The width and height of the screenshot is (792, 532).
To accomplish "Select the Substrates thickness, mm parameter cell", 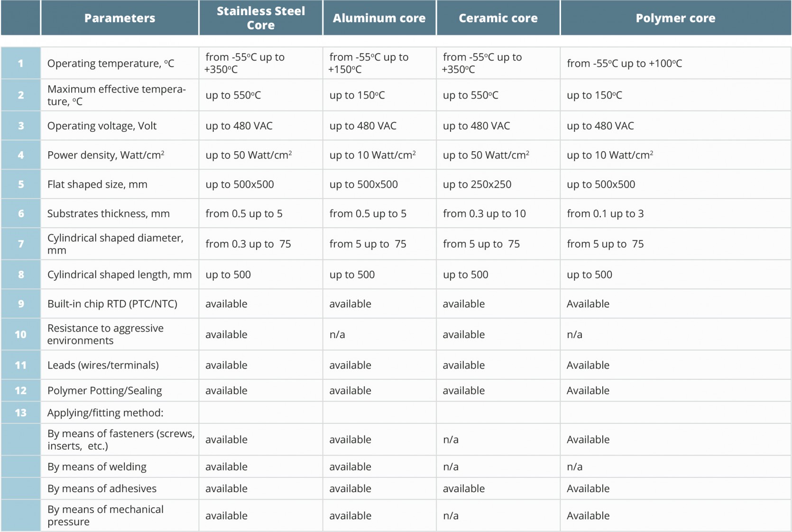I will tap(109, 213).
